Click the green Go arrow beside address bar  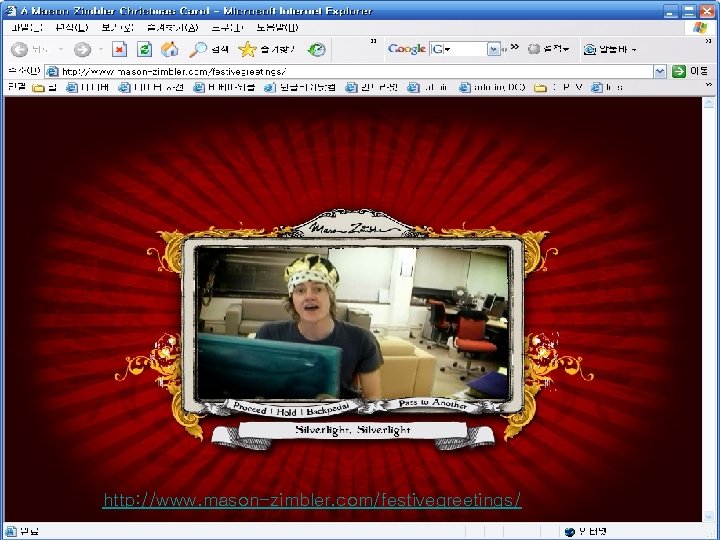point(679,71)
